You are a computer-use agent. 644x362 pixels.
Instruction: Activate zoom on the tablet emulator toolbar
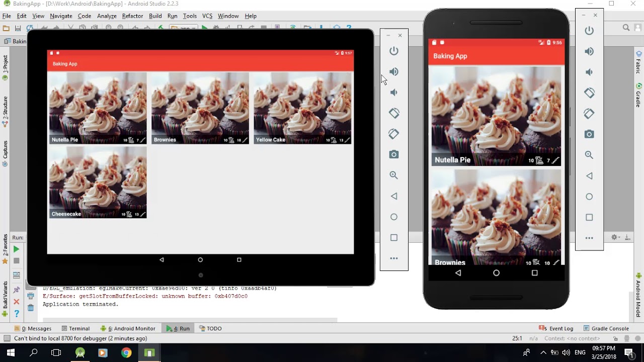click(x=394, y=175)
